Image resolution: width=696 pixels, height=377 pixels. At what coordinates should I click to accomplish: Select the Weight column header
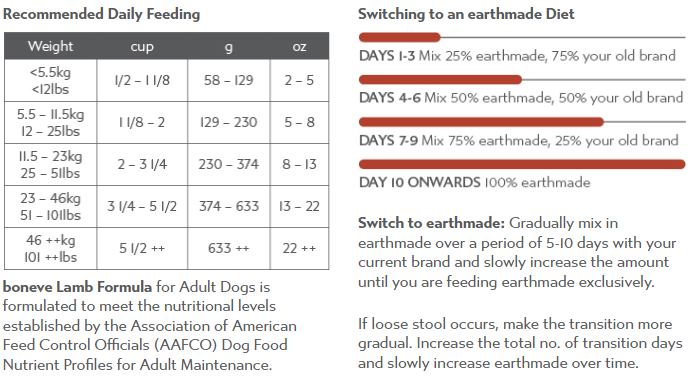click(51, 46)
